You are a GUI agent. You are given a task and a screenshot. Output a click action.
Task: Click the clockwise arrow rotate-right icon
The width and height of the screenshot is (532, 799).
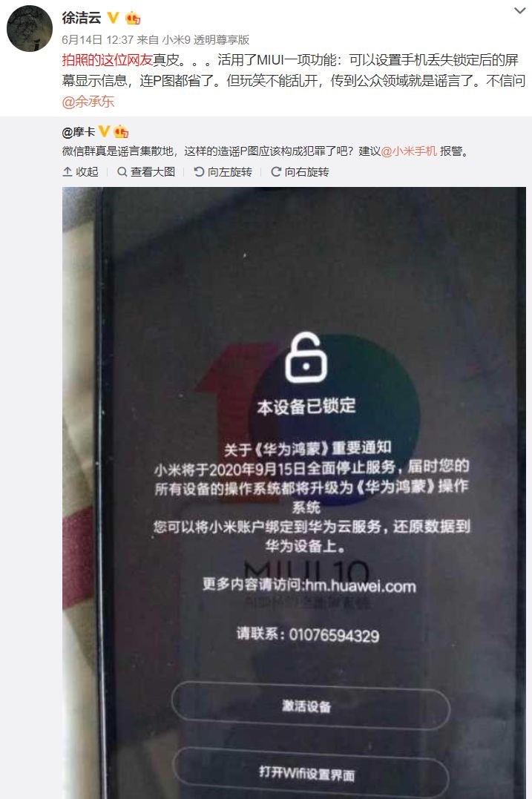point(276,171)
